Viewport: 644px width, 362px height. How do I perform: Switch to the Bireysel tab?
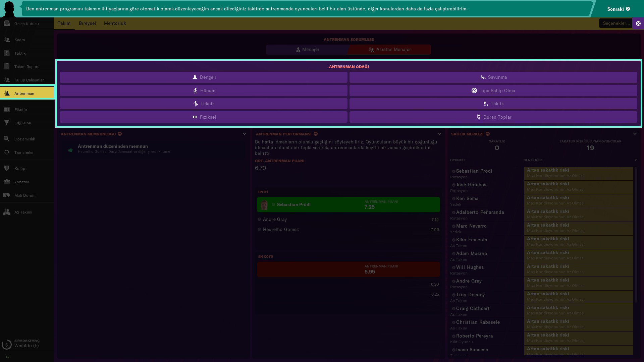click(87, 23)
